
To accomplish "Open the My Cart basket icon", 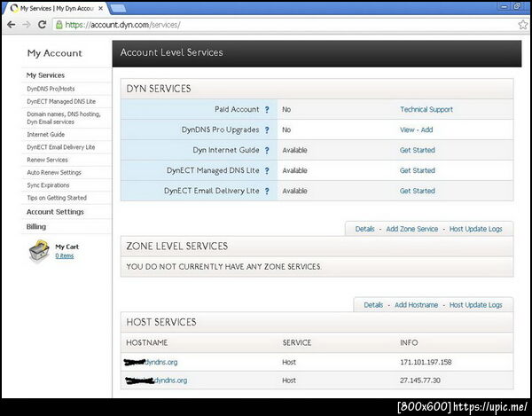I will click(39, 251).
